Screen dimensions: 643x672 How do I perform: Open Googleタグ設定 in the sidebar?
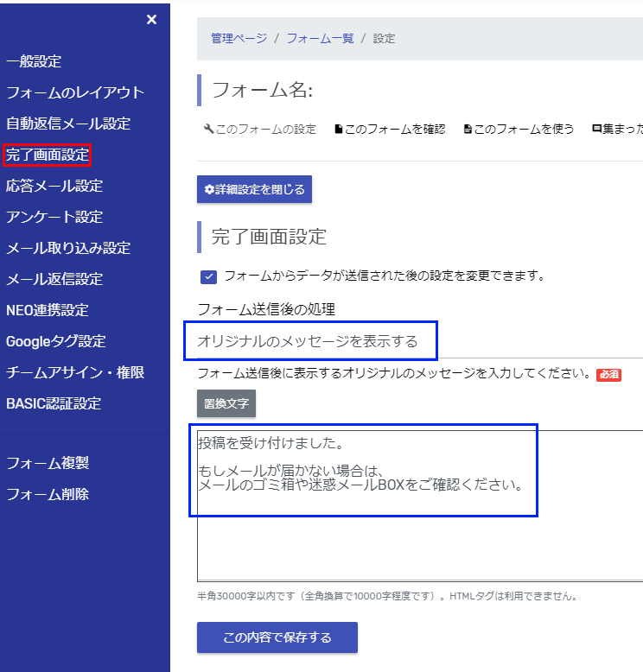56,341
